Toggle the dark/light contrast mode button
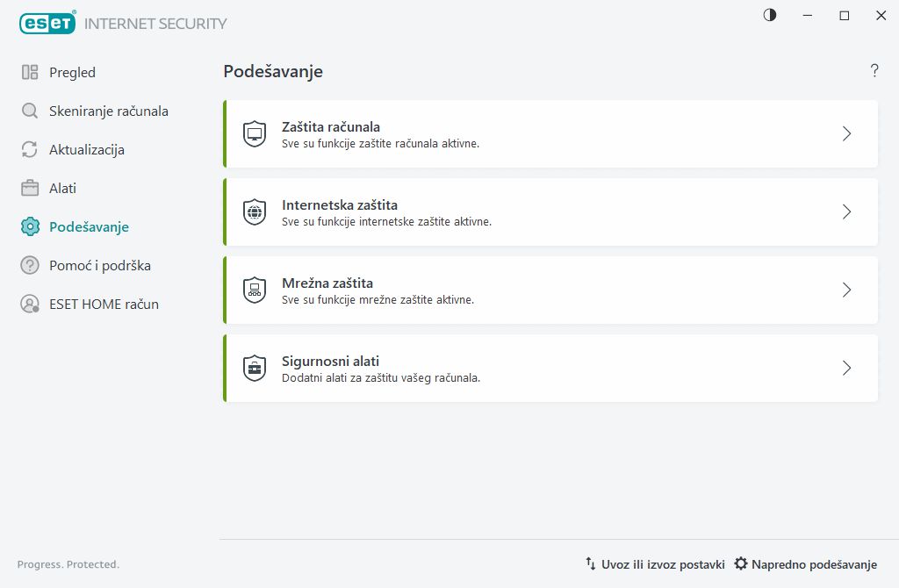This screenshot has height=588, width=899. click(x=770, y=15)
